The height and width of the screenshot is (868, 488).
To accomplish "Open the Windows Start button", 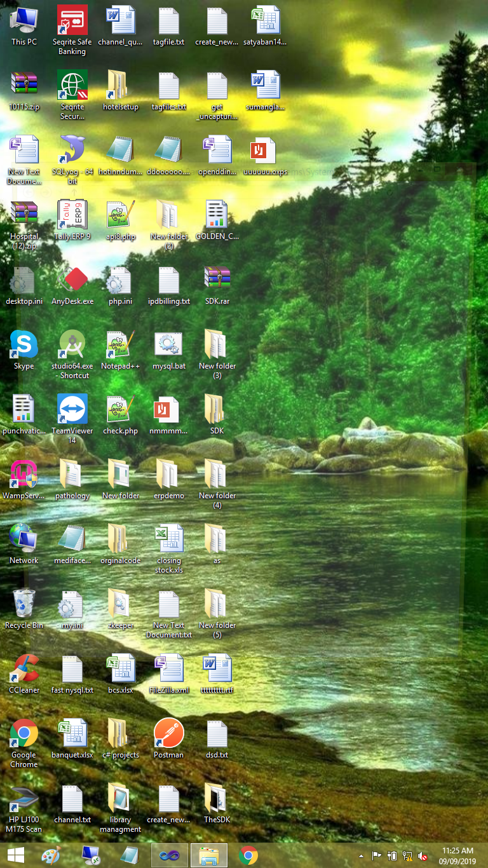I will coord(16,855).
